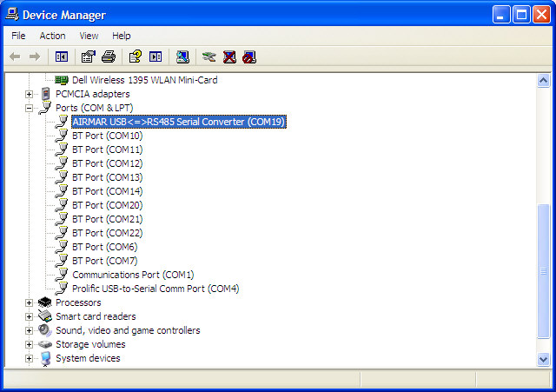Expand the Smart card readers node

click(x=29, y=316)
